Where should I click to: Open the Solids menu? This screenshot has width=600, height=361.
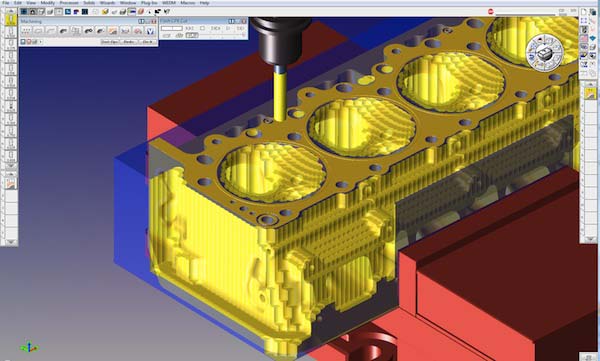(89, 3)
